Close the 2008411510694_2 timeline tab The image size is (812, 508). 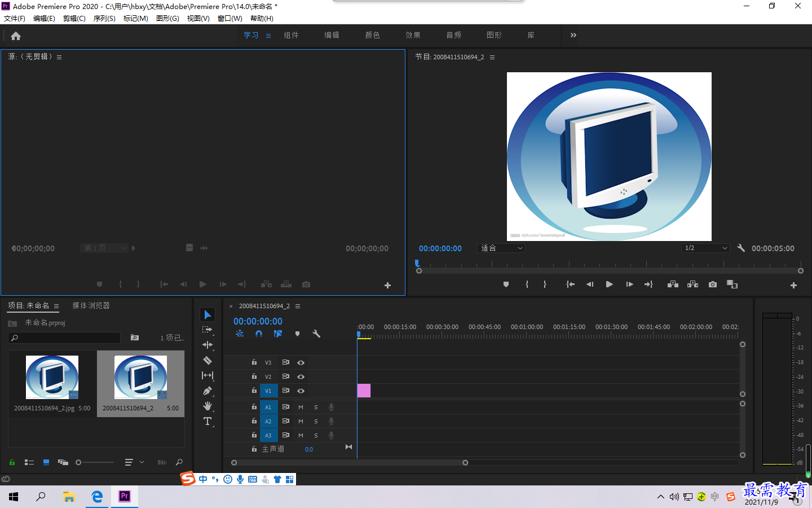click(231, 306)
